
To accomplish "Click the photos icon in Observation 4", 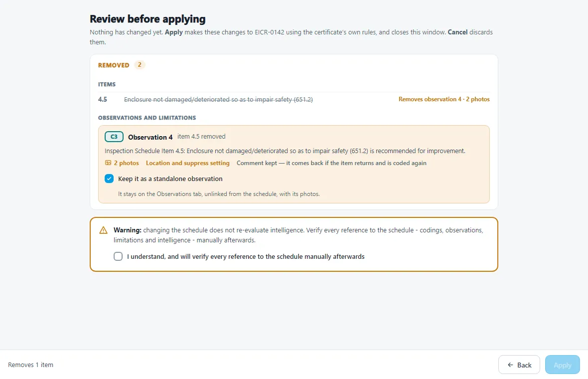I will pos(108,163).
